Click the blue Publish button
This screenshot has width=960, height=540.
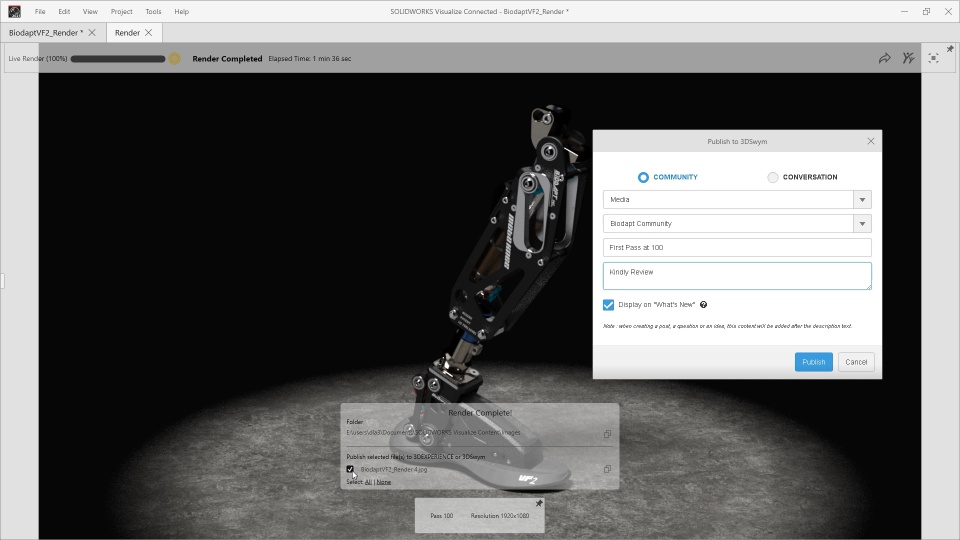pyautogui.click(x=814, y=362)
